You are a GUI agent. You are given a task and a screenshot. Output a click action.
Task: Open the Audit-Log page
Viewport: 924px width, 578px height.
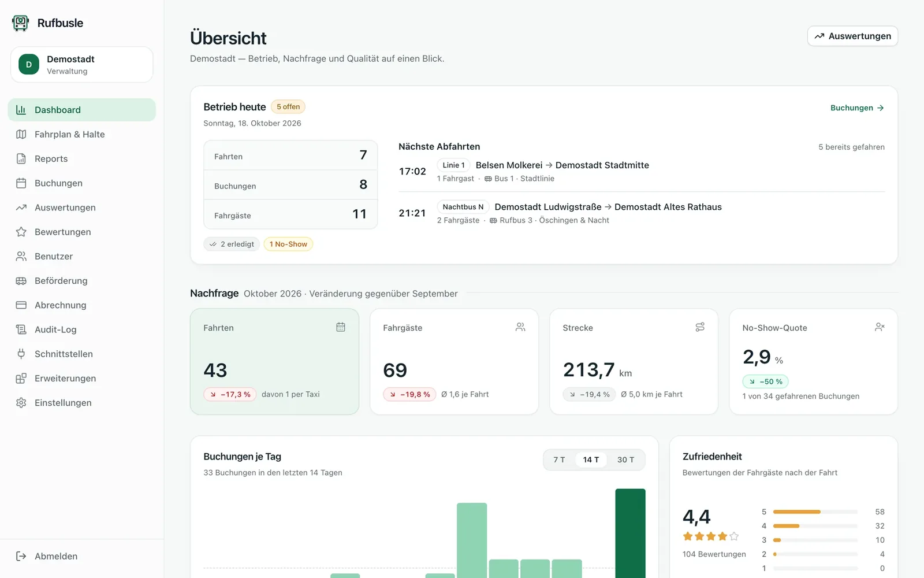[81, 329]
